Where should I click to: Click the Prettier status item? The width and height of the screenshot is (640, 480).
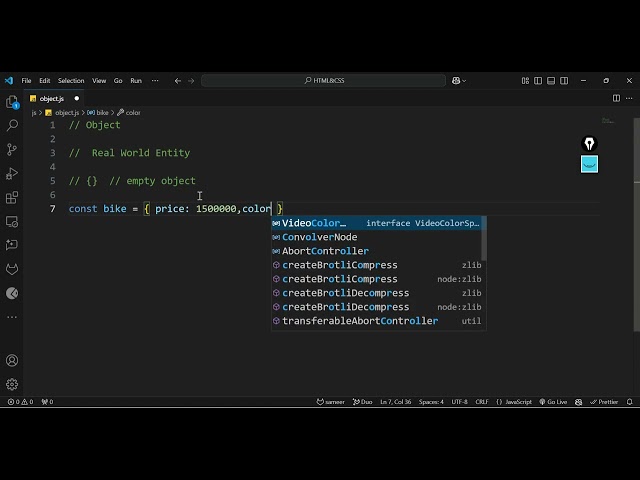[x=604, y=402]
